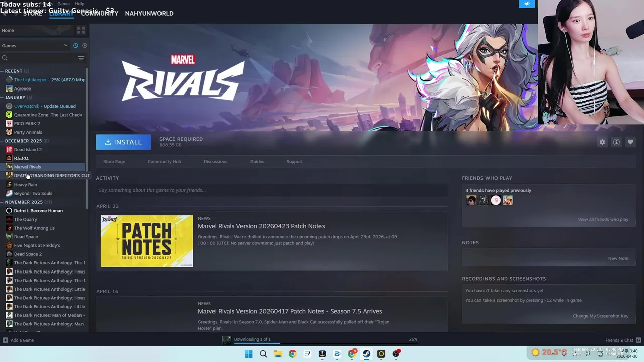Image resolution: width=644 pixels, height=362 pixels.
Task: Add Marvel Rivals to favorites heart
Action: pyautogui.click(x=630, y=142)
